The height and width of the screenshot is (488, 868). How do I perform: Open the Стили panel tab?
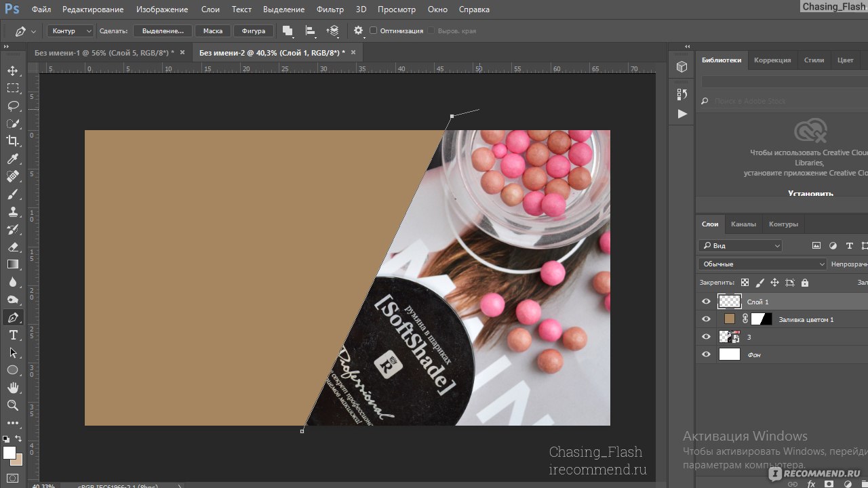click(814, 60)
